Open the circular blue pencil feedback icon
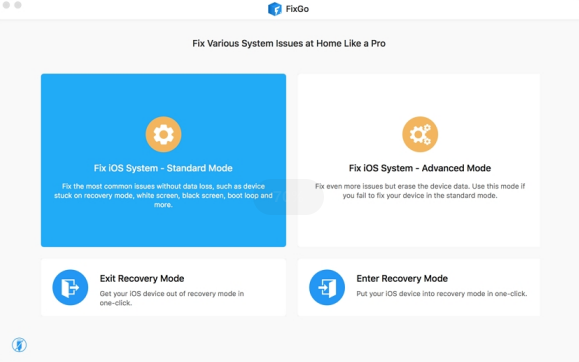The image size is (579, 362). point(19,345)
